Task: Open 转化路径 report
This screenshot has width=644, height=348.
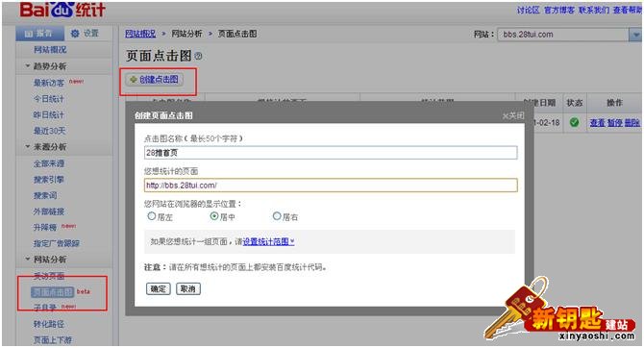Action: pyautogui.click(x=49, y=324)
